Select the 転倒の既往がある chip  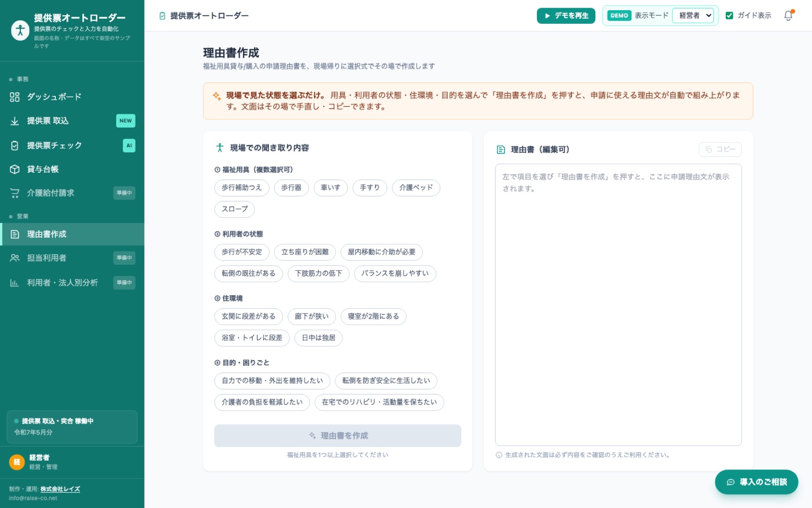pyautogui.click(x=249, y=273)
